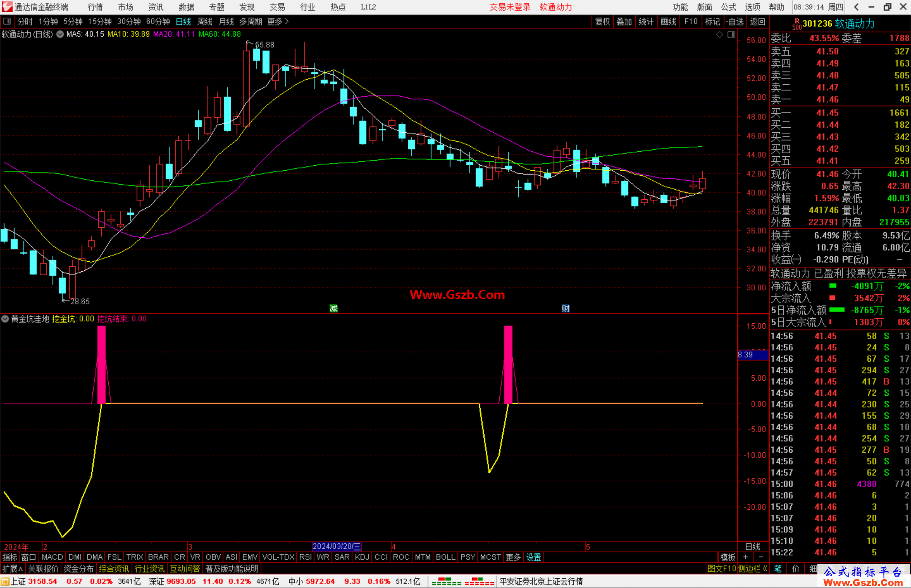The height and width of the screenshot is (588, 911).
Task: Toggle -自选 watchlist button
Action: click(x=735, y=21)
